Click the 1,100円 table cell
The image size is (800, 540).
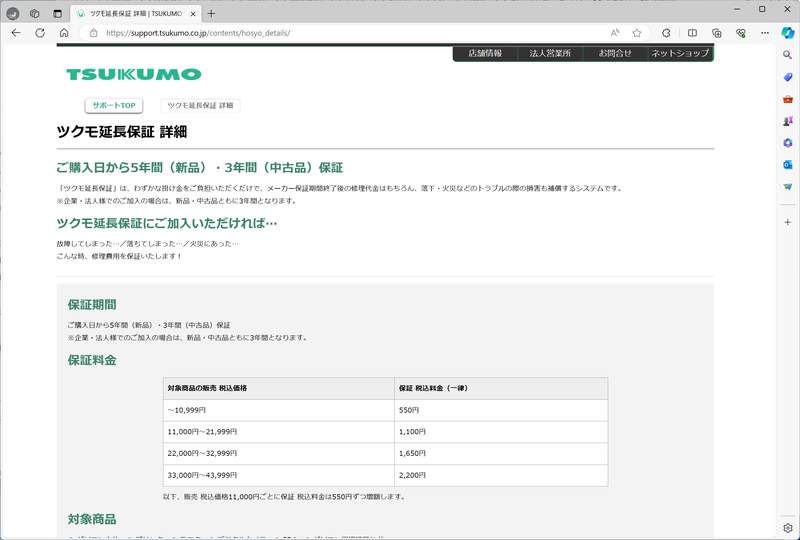coord(501,432)
